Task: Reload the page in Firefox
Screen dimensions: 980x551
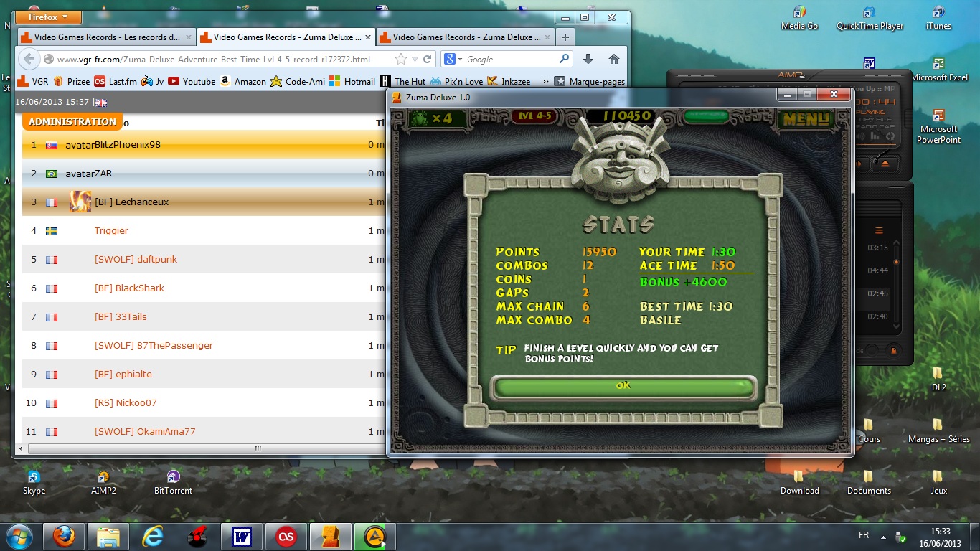Action: tap(428, 60)
